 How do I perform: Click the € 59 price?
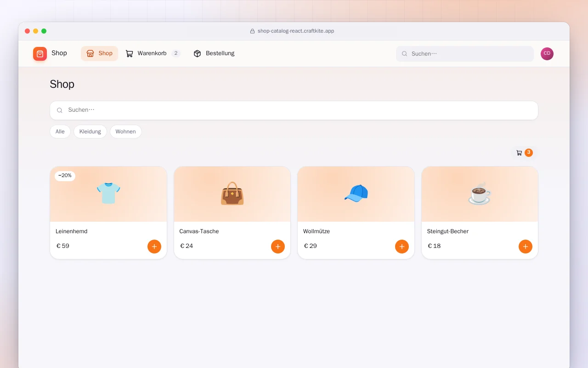pyautogui.click(x=63, y=246)
